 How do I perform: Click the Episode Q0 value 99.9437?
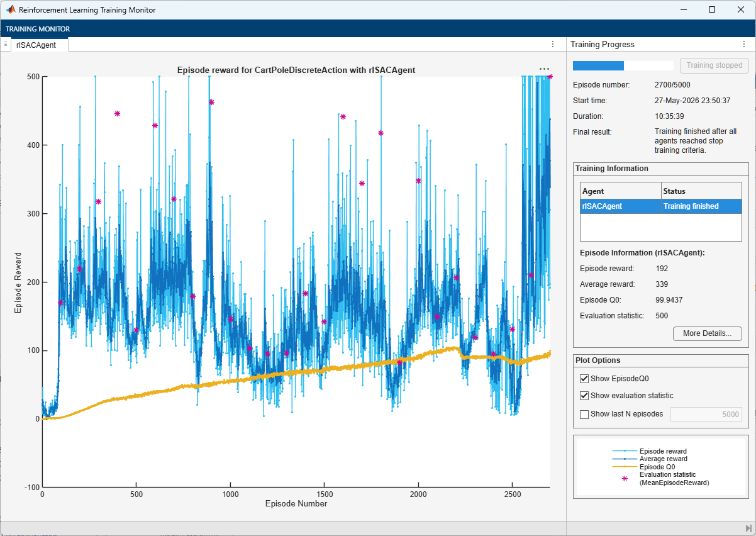(x=669, y=300)
